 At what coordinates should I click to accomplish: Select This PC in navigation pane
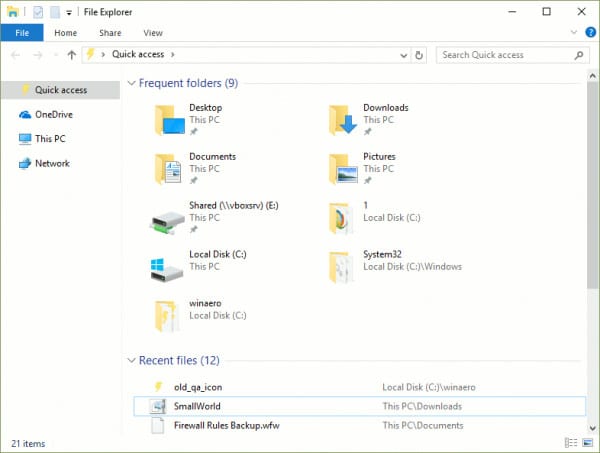point(50,139)
